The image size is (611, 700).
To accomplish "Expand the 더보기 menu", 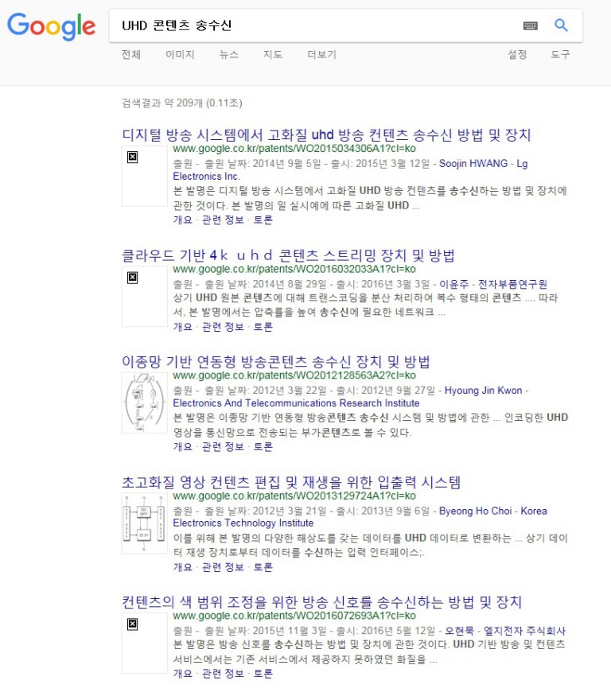I will [321, 54].
